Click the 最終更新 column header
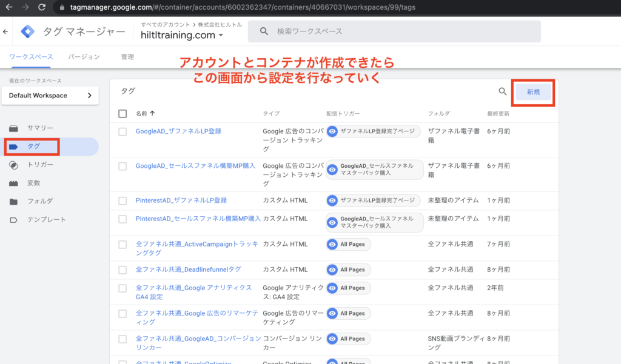621x364 pixels. (498, 113)
